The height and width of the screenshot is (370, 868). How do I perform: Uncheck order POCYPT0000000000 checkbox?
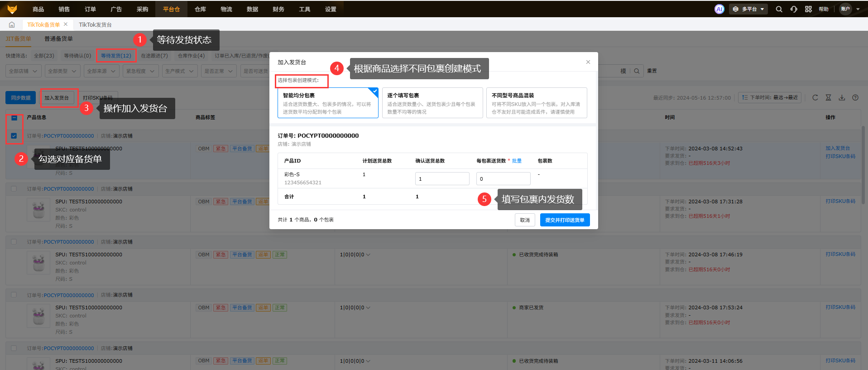pyautogui.click(x=14, y=136)
